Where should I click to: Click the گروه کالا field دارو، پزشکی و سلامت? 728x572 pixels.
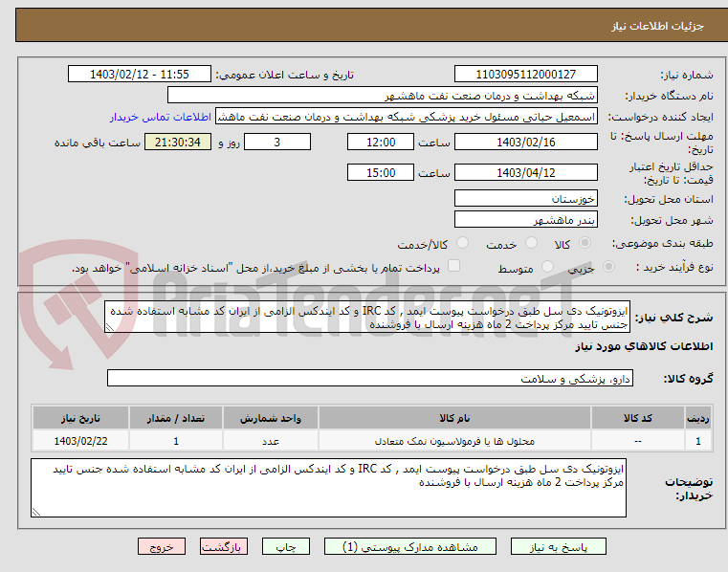point(369,378)
